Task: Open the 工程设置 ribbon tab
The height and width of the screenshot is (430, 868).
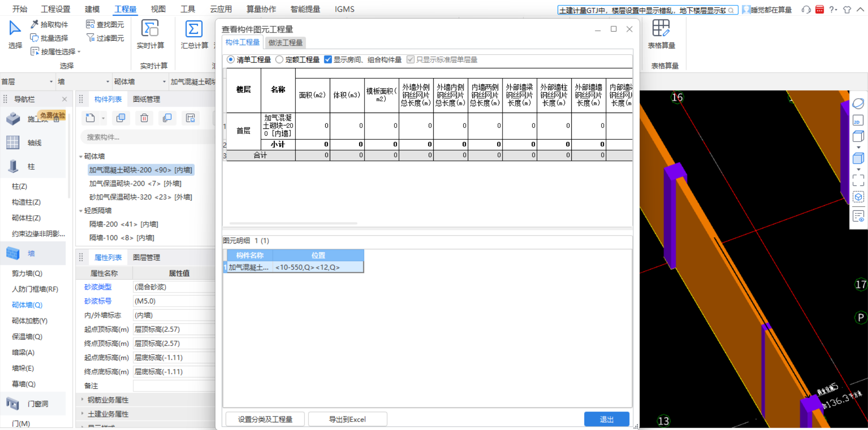Action: (56, 9)
